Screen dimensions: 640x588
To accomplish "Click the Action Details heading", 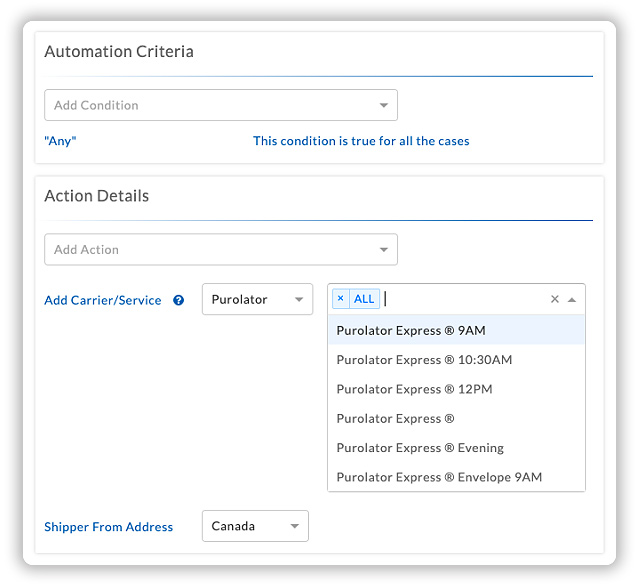I will [97, 196].
